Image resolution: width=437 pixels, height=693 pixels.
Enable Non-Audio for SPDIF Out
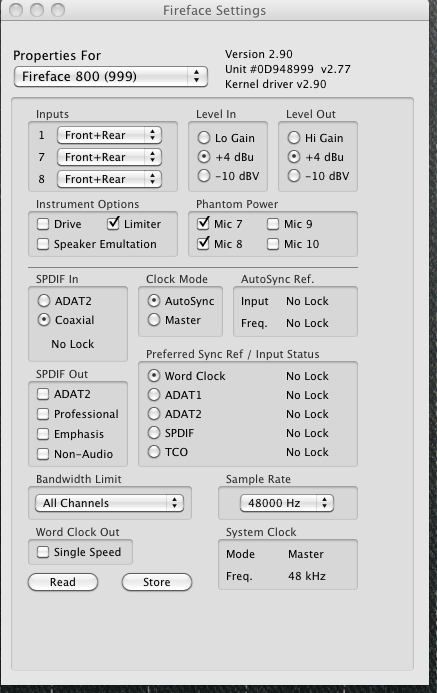(x=43, y=454)
